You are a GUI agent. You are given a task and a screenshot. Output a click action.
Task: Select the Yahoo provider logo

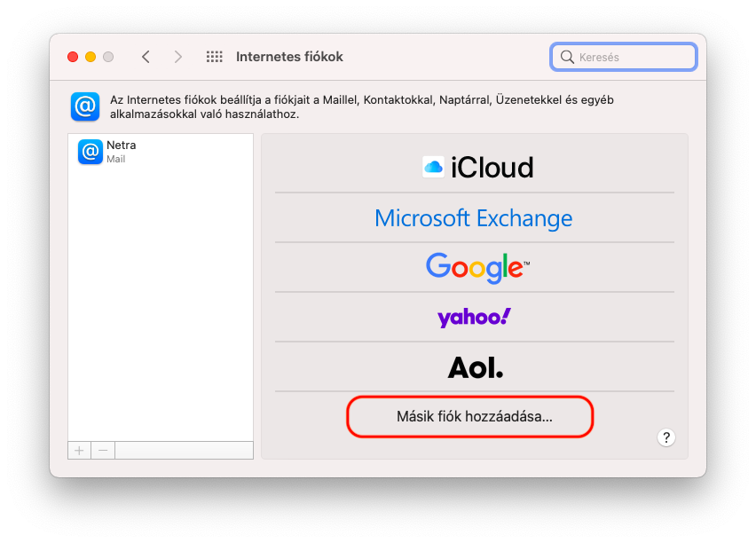pos(474,317)
